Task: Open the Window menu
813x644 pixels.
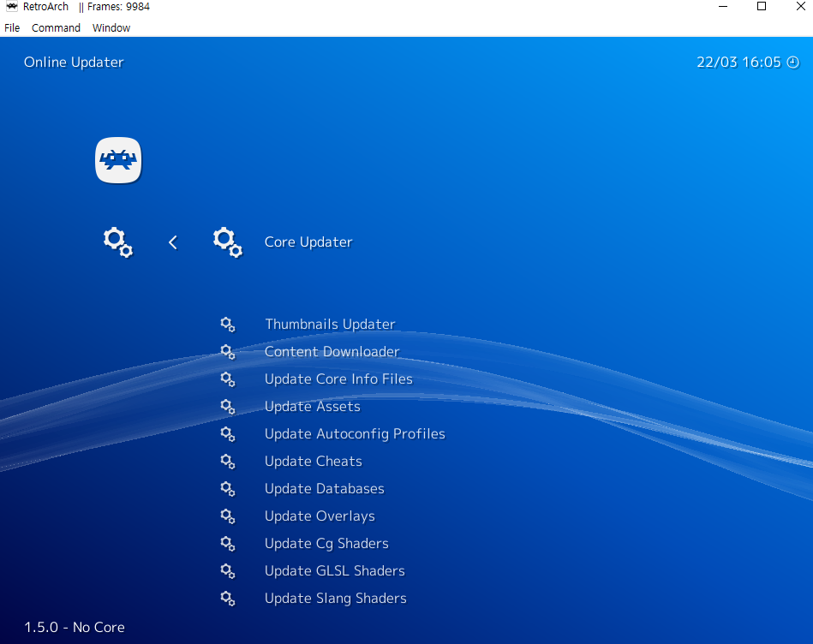Action: [x=111, y=28]
